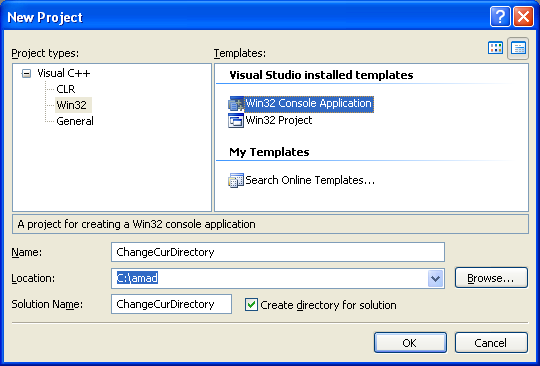Click the Browse button
The image size is (540, 366).
point(491,278)
